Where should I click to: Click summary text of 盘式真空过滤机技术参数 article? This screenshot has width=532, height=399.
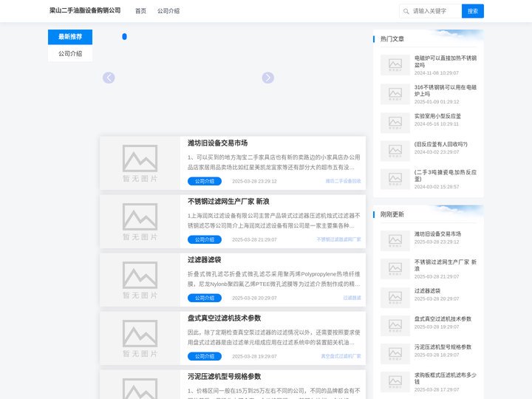tap(274, 337)
